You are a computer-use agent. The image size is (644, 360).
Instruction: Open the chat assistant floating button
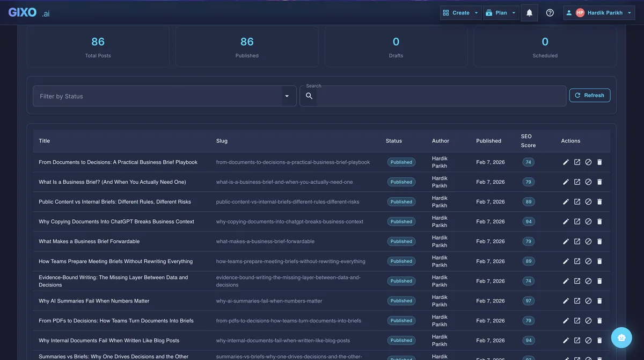point(621,337)
